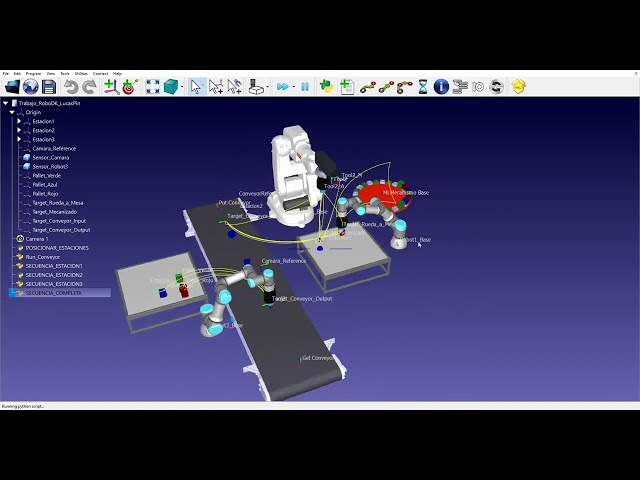The image size is (640, 480).
Task: Open simulation speed dropdown beside fast-forward
Action: click(x=294, y=87)
